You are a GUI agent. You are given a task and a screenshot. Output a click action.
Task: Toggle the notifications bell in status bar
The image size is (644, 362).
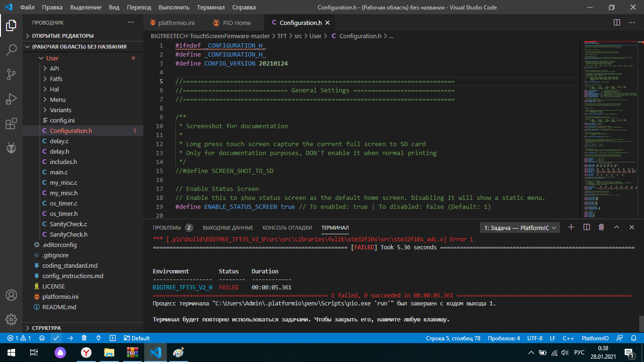pos(633,338)
